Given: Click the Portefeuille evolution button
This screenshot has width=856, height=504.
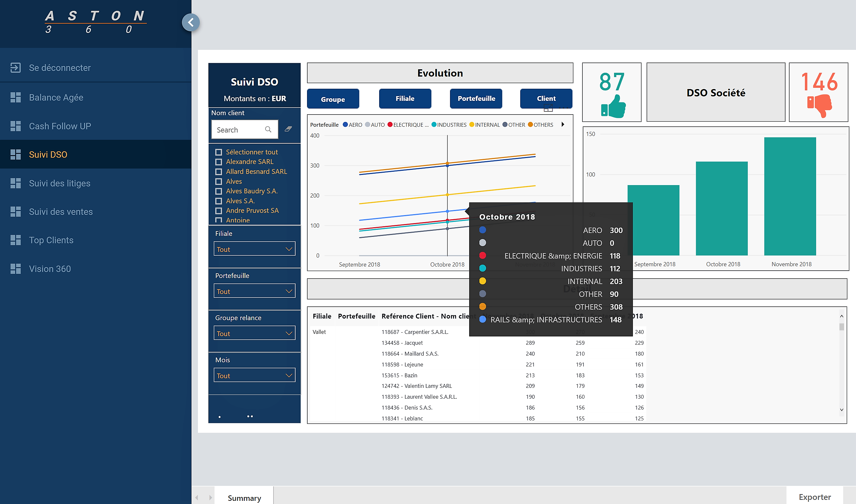Looking at the screenshot, I should coord(475,98).
